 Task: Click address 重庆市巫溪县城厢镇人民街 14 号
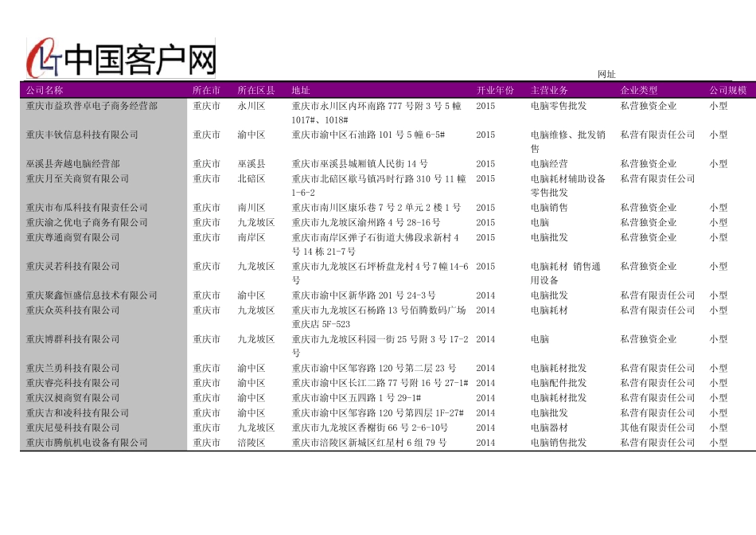[360, 164]
